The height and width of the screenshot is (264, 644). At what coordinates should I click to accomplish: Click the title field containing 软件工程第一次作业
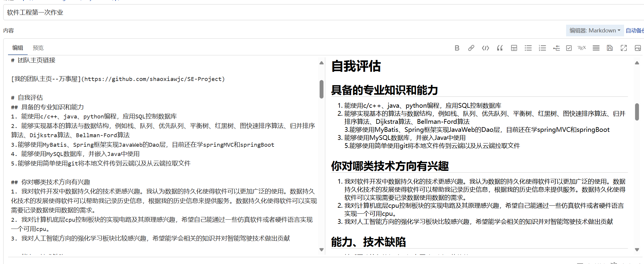pos(323,12)
